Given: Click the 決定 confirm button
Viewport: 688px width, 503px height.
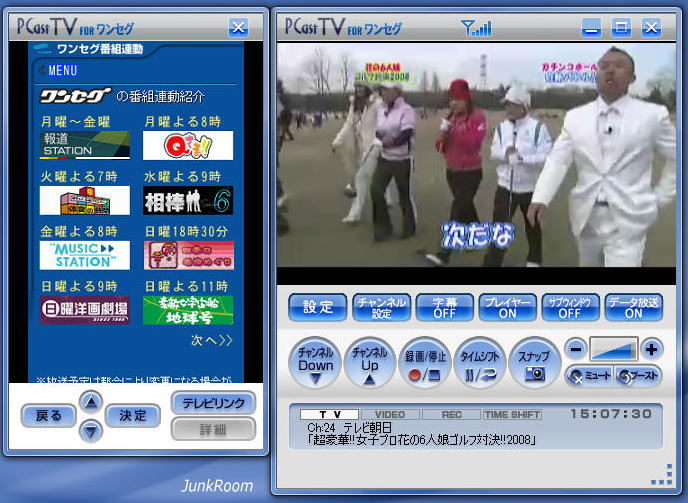Looking at the screenshot, I should point(133,416).
